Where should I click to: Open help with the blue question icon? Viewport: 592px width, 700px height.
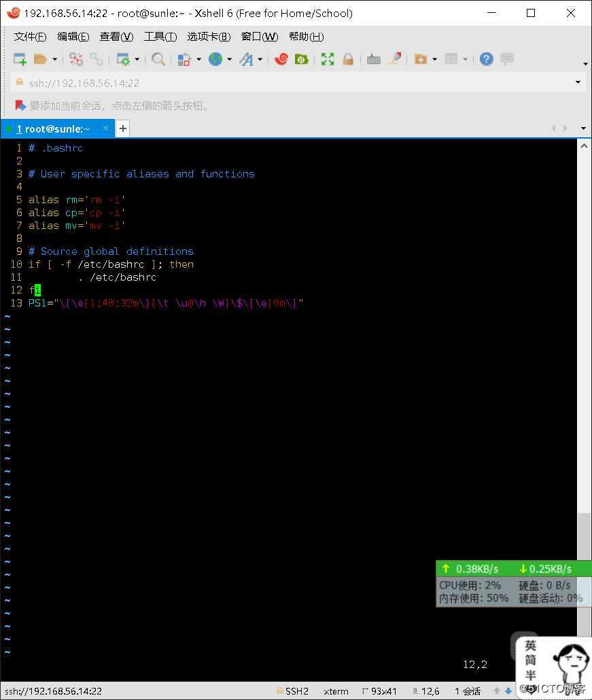tap(486, 59)
